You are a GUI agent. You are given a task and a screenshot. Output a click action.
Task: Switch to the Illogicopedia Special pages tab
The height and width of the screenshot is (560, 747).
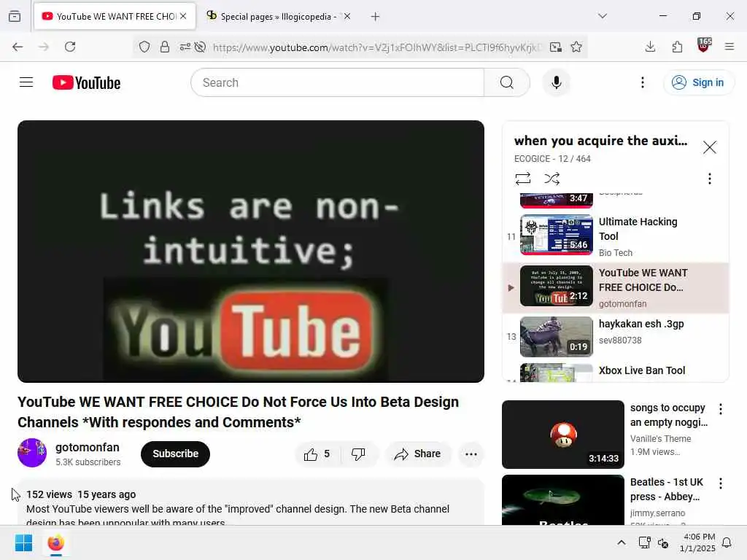pos(279,17)
